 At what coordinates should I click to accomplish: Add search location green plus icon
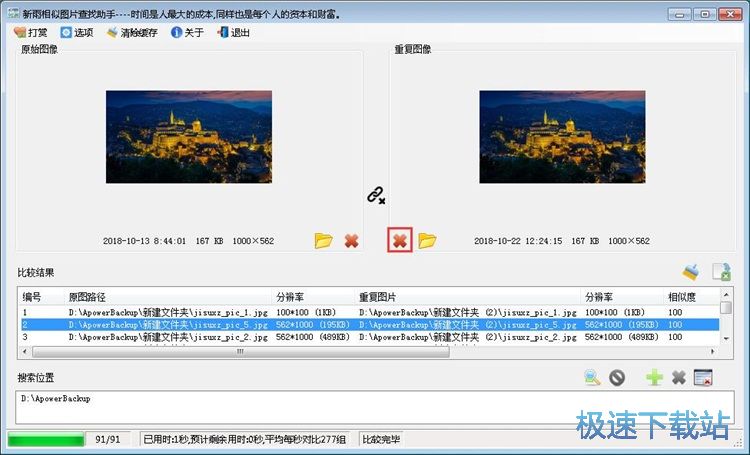654,377
